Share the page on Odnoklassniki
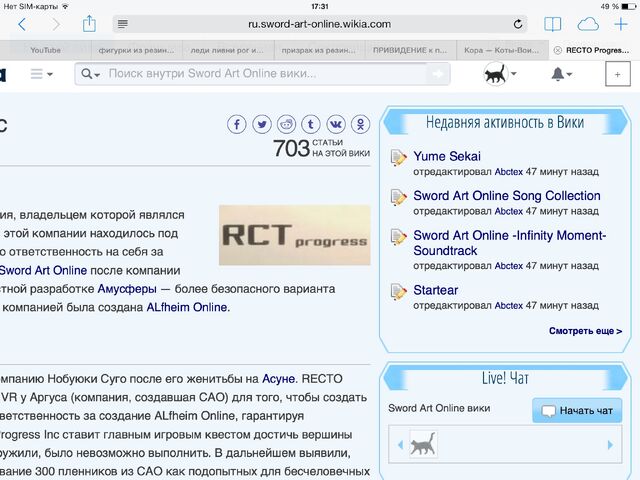Viewport: 640px width, 480px height. point(360,124)
